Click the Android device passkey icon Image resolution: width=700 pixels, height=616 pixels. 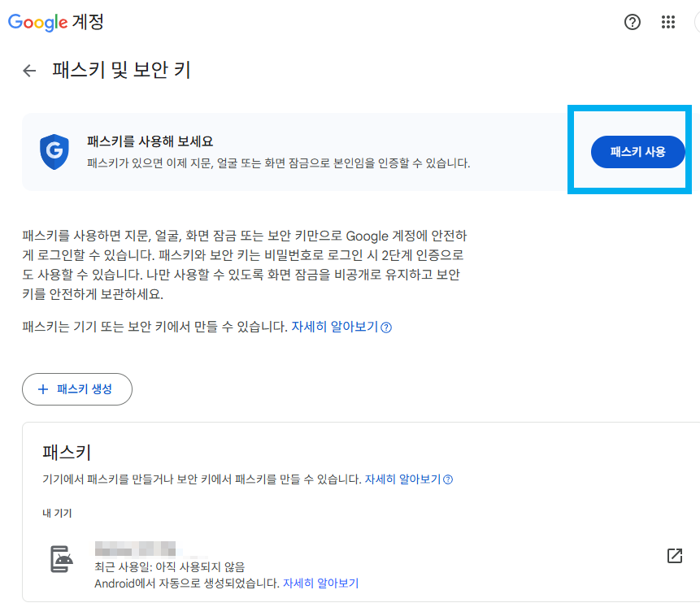[x=61, y=559]
